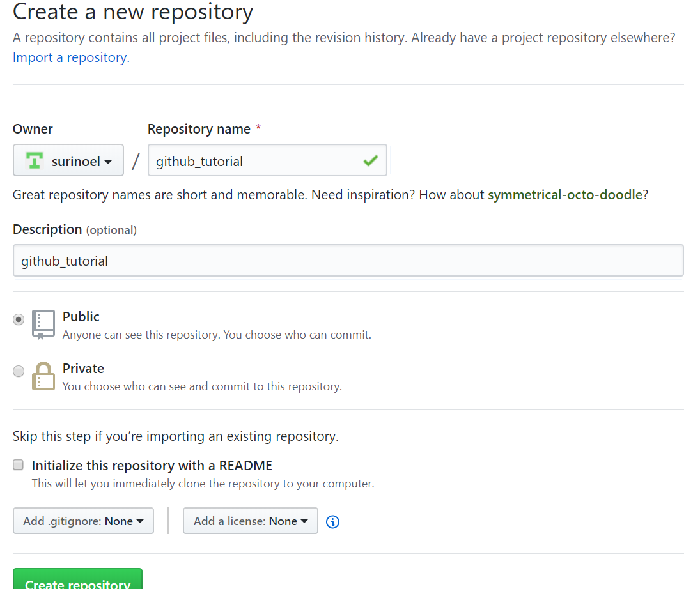
Task: Click the Public repository book icon
Action: tap(43, 325)
